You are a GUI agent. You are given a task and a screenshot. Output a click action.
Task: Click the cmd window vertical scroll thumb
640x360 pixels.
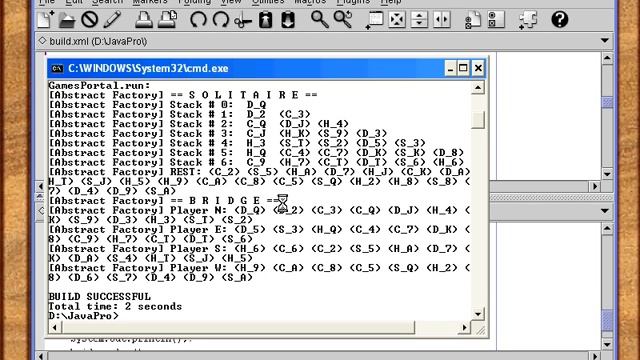[x=478, y=120]
